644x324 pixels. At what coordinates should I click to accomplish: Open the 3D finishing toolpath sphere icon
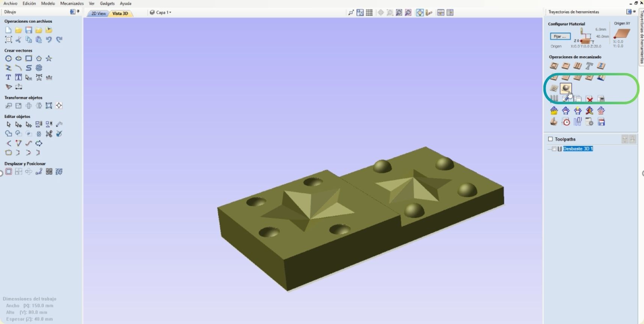[566, 88]
